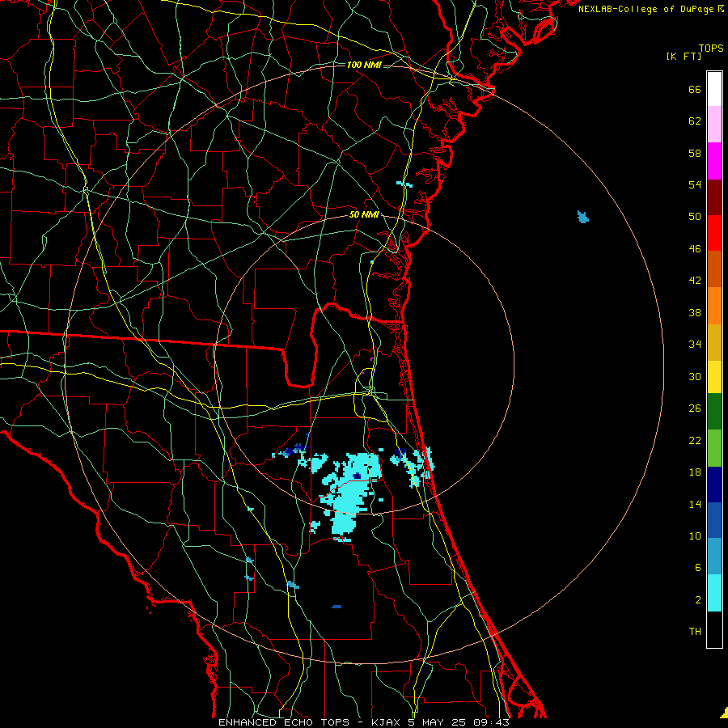Click the black TH legend segment
This screenshot has height=728, width=728.
pos(714,629)
